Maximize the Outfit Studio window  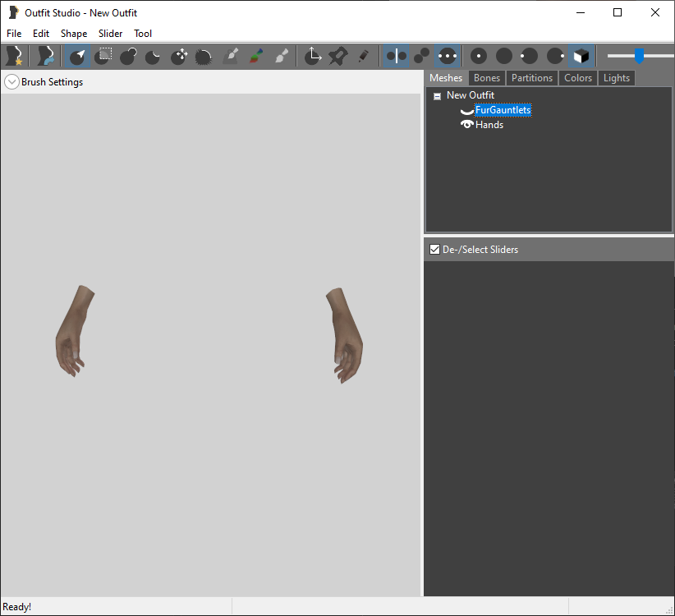[618, 13]
